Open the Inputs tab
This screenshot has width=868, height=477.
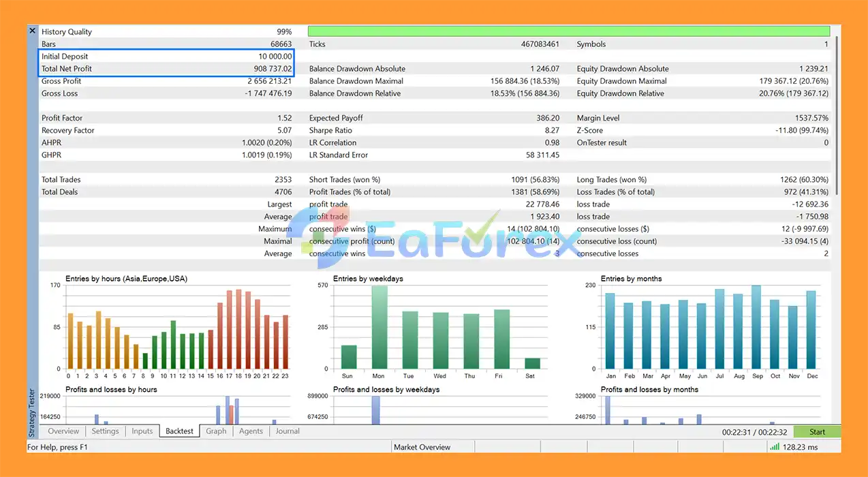click(x=142, y=431)
